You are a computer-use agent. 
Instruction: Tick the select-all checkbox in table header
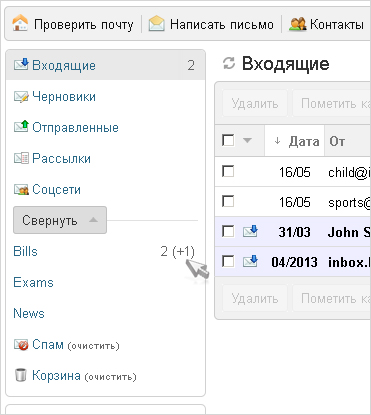coord(228,140)
